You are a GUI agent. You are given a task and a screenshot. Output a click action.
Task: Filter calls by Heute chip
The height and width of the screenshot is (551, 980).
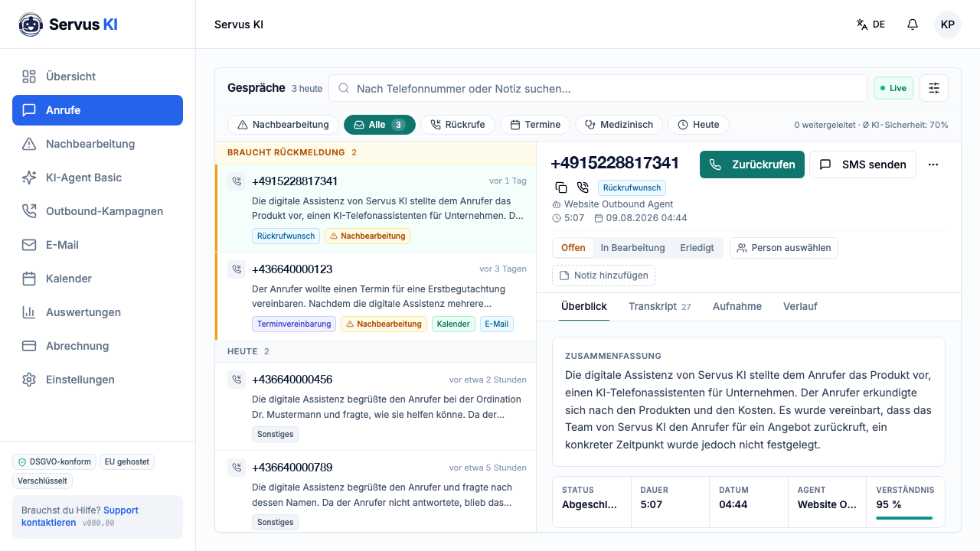point(698,125)
